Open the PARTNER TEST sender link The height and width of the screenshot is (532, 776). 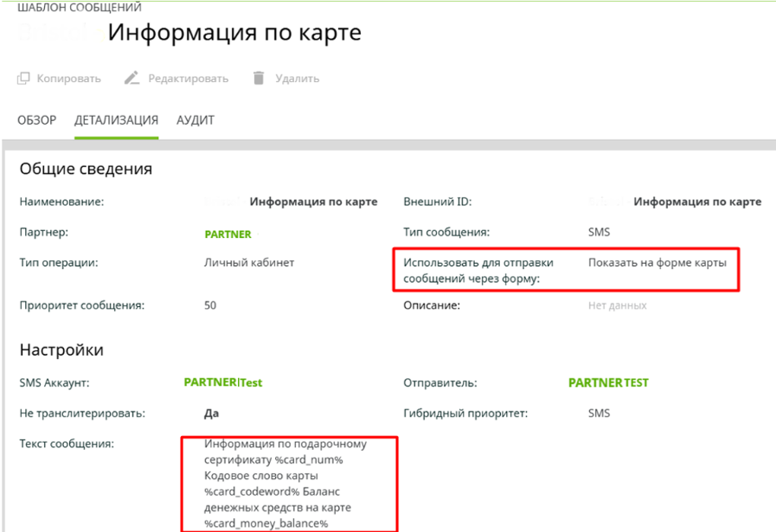point(608,382)
